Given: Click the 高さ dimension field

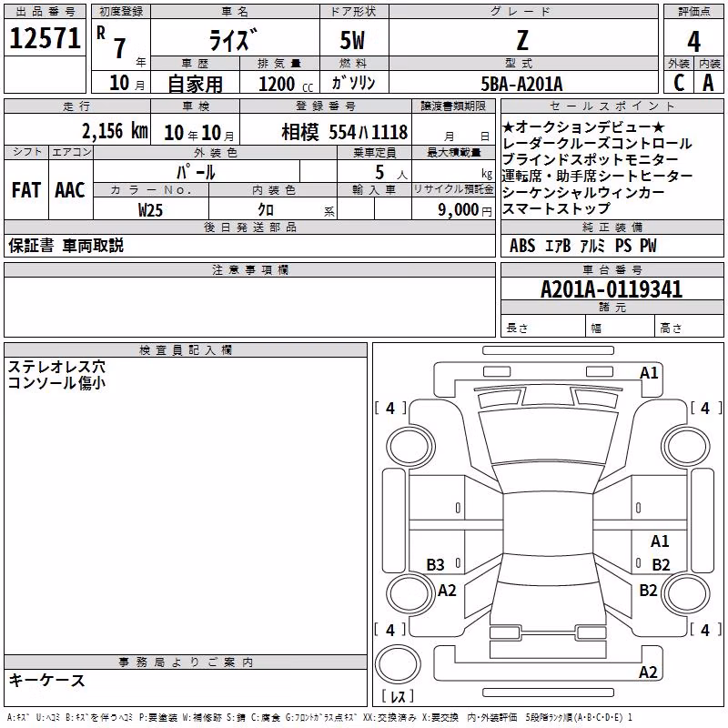Looking at the screenshot, I should 689,328.
